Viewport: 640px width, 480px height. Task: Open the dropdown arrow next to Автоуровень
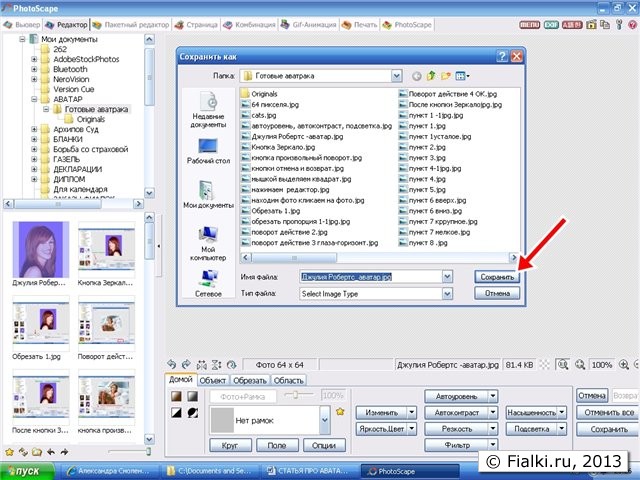click(x=493, y=396)
